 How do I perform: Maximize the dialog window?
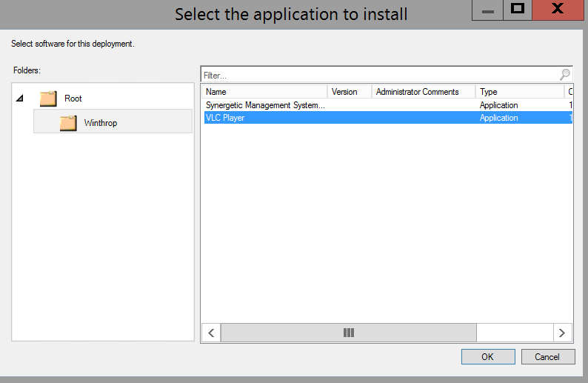tap(518, 10)
